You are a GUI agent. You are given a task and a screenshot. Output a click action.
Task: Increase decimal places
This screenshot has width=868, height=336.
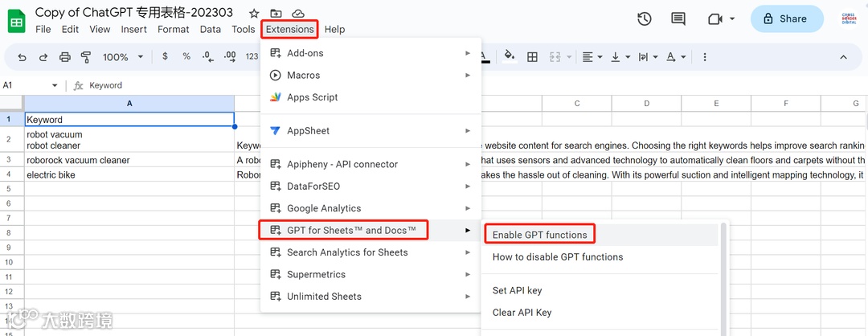click(x=230, y=56)
